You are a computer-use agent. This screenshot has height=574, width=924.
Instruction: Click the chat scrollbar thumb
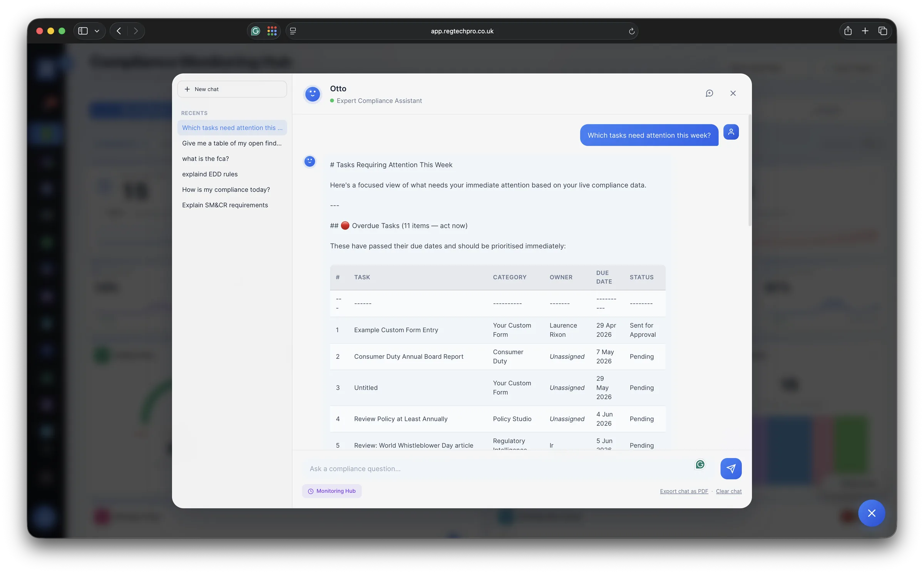click(x=750, y=170)
